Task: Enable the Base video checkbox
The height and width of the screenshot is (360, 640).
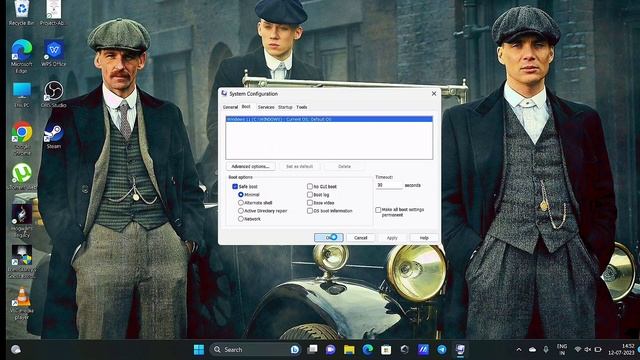Action: pos(310,202)
